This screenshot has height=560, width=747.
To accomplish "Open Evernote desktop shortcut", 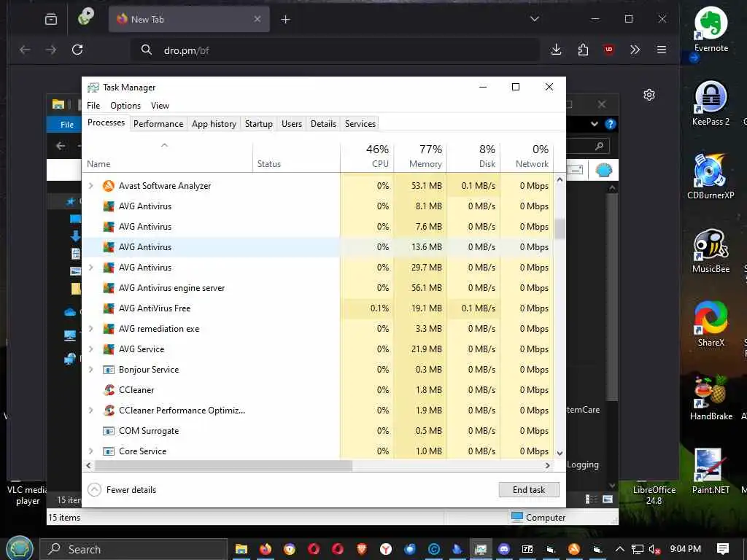I will (711, 29).
